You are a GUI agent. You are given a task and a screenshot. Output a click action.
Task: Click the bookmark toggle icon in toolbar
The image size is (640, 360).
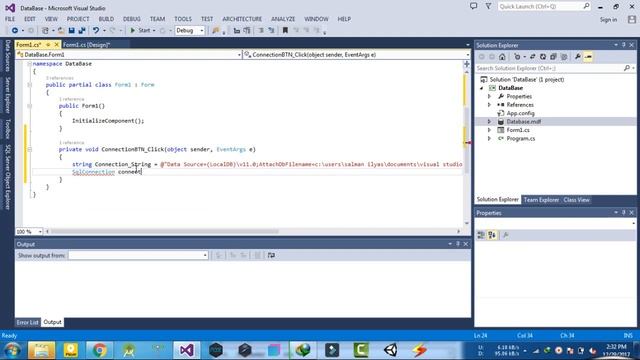[x=285, y=31]
